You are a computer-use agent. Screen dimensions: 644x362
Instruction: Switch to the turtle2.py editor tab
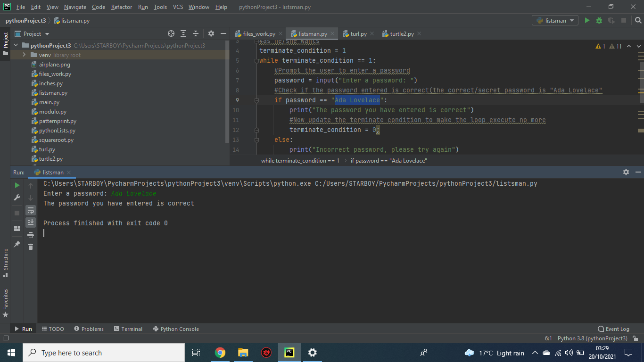tap(401, 34)
